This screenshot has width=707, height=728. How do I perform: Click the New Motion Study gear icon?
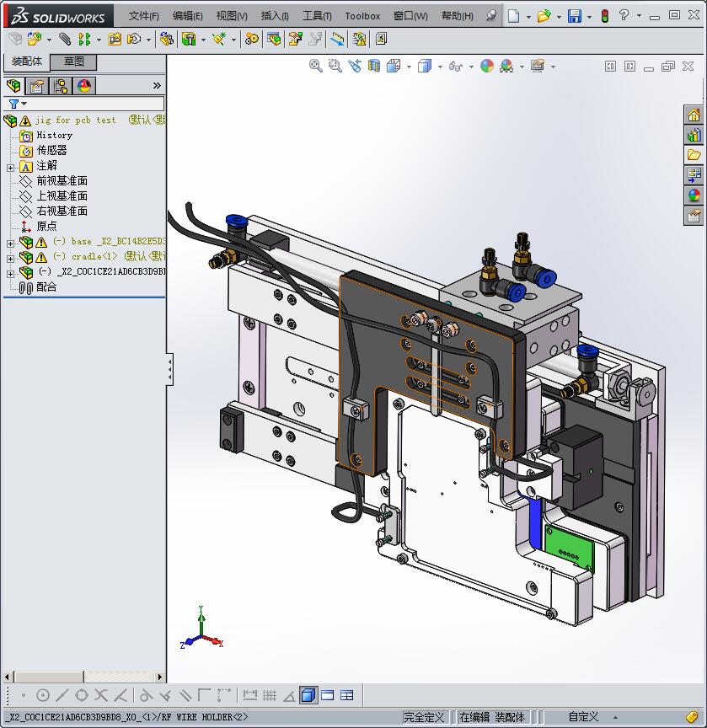tap(252, 39)
